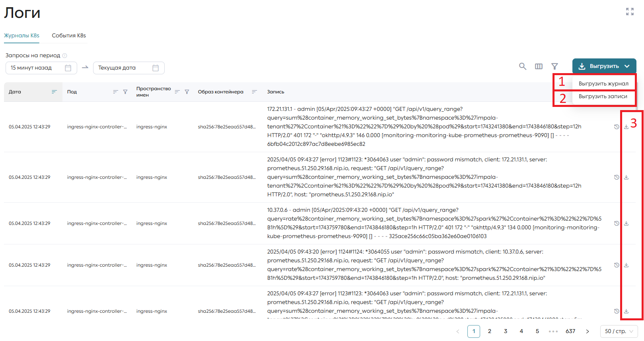The height and width of the screenshot is (341, 644).
Task: Click the Запись column header
Action: 276,92
